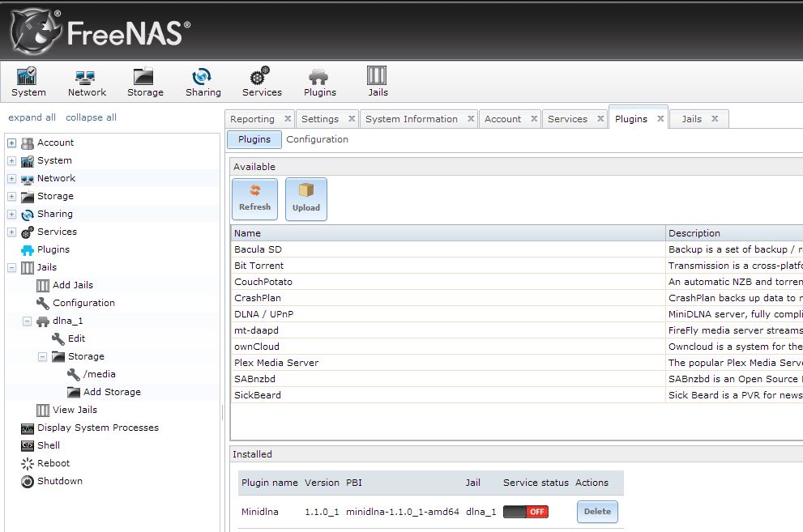Open the Sharing toolbar icon
Screen dimensions: 803x532
(203, 82)
